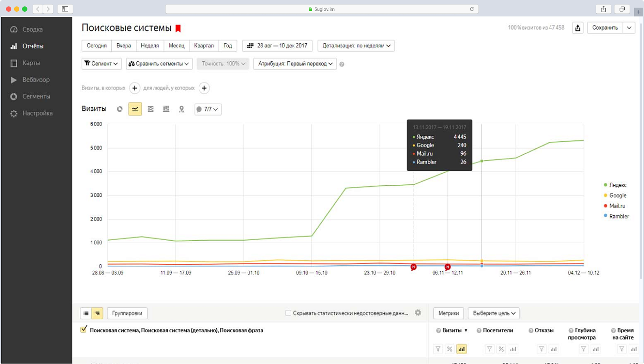Click the 5uglov.im browser address bar
The width and height of the screenshot is (644, 364).
click(322, 9)
